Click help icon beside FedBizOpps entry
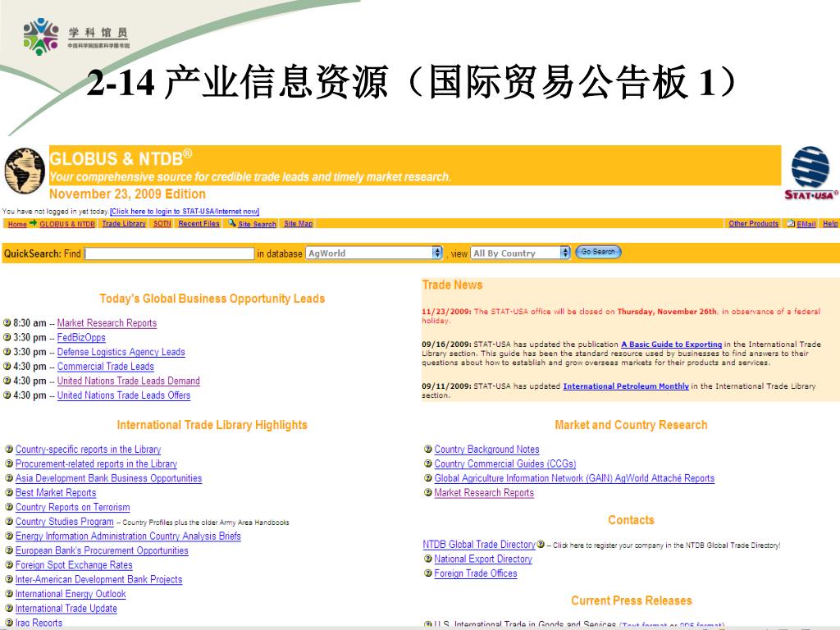Screen dimensions: 840x630 pyautogui.click(x=7, y=337)
